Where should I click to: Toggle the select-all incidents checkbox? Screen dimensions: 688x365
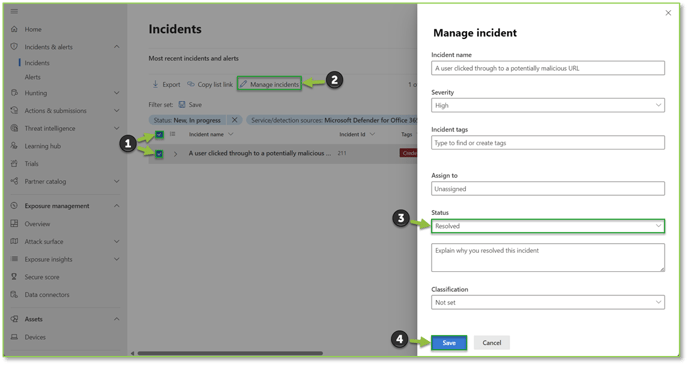coord(159,134)
